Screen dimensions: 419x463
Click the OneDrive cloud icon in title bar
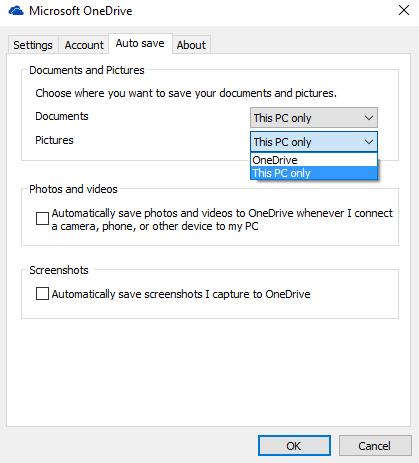(x=16, y=11)
